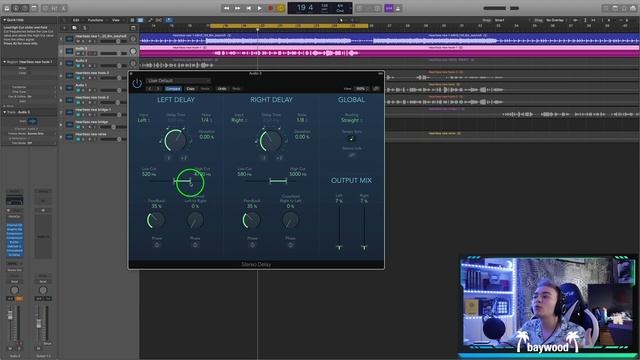The image size is (640, 360).
Task: Open plugin View size percentage dropdown
Action: tap(361, 89)
